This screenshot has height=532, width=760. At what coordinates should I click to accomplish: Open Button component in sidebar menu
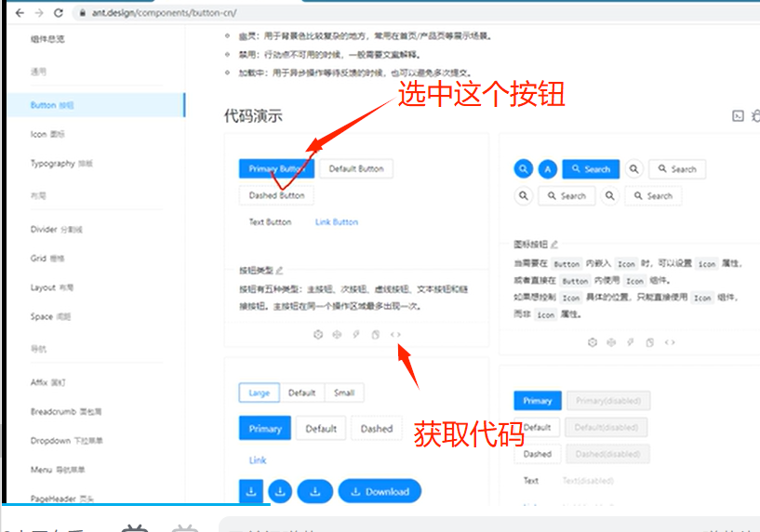(96, 105)
